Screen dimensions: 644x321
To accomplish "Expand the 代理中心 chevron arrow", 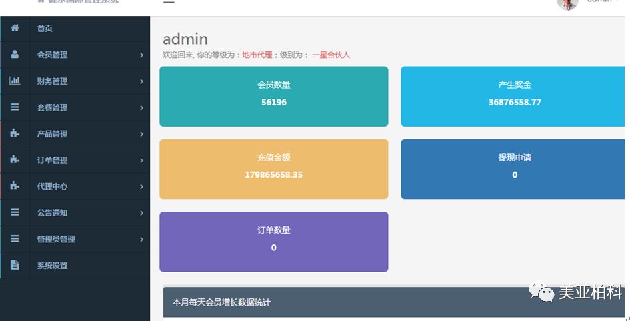I will (x=142, y=186).
